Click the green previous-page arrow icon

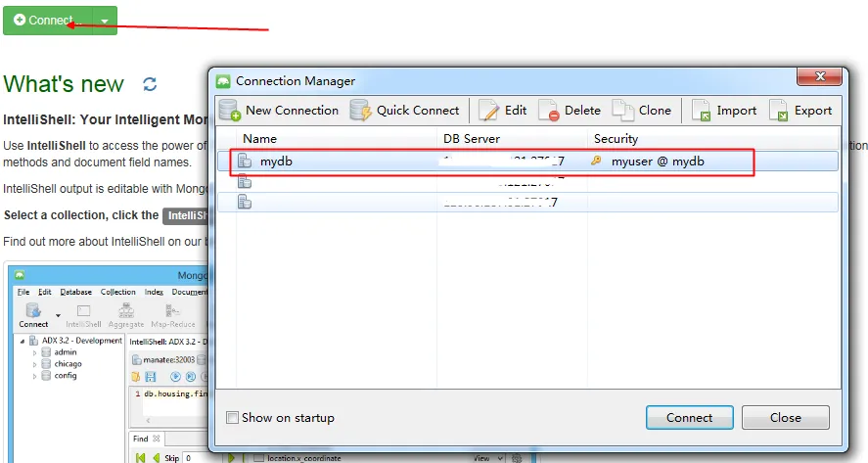[157, 457]
